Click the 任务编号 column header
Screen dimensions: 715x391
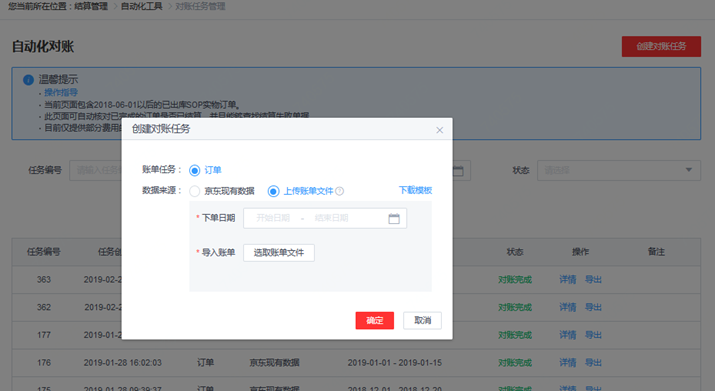pos(44,252)
